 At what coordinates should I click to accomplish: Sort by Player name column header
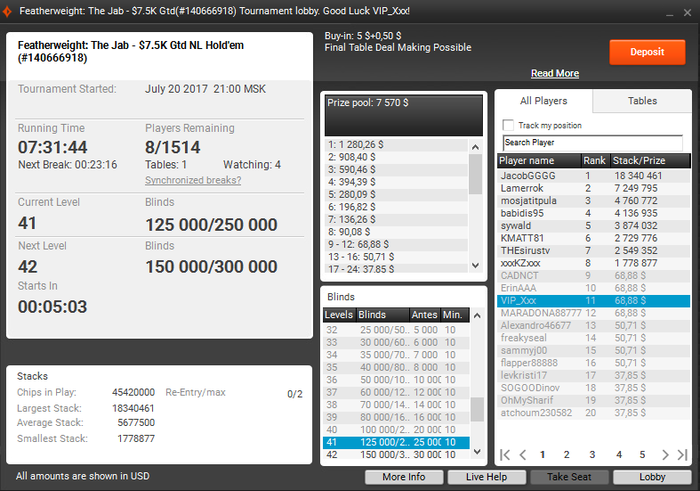(539, 161)
